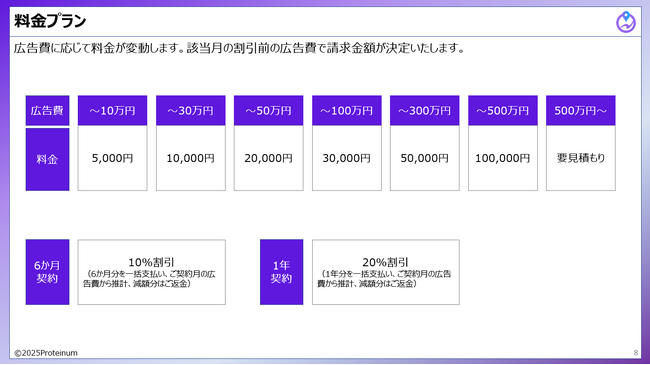Click the ～30万円 column header
The image size is (650, 365).
[191, 111]
